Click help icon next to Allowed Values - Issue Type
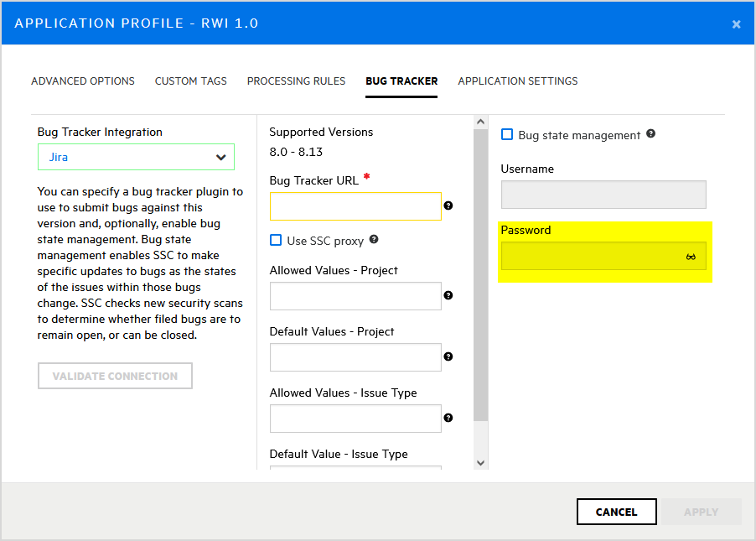Screen dimensions: 756x541 coord(448,418)
